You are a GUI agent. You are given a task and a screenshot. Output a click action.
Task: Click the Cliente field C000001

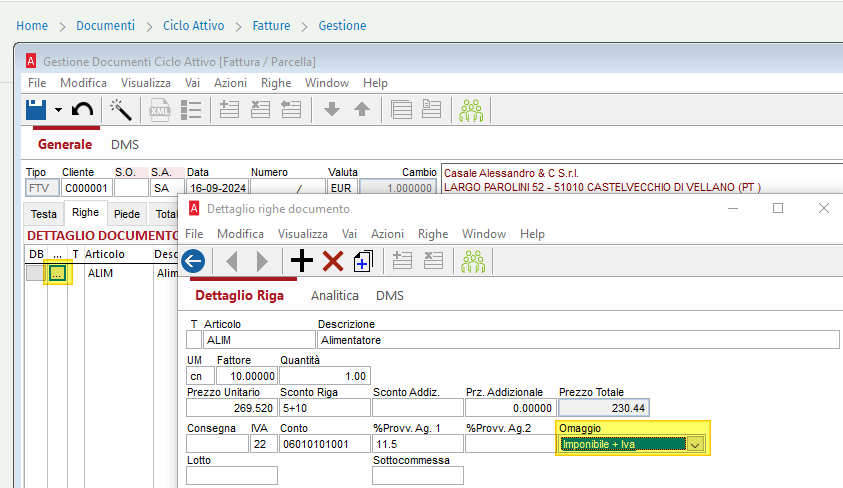pos(87,188)
